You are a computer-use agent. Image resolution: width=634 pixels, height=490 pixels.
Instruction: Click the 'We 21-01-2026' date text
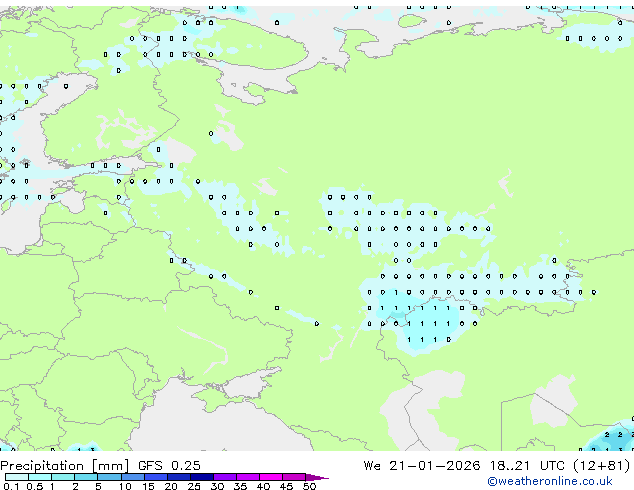(422, 465)
